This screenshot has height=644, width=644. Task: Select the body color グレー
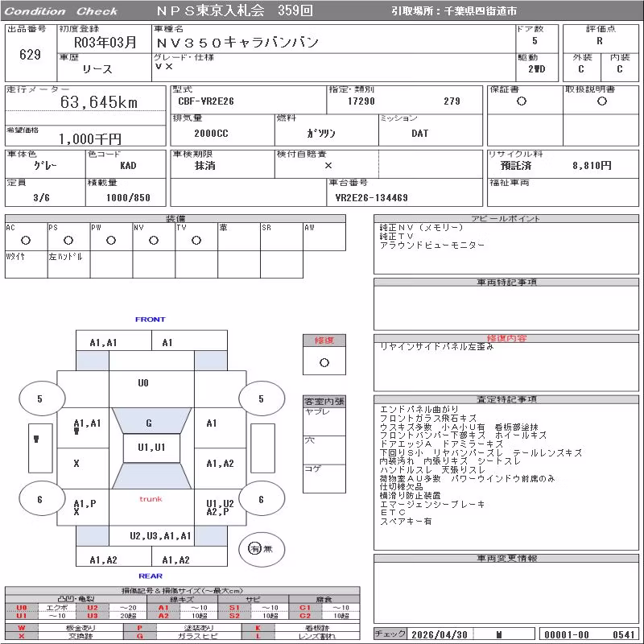(x=45, y=166)
